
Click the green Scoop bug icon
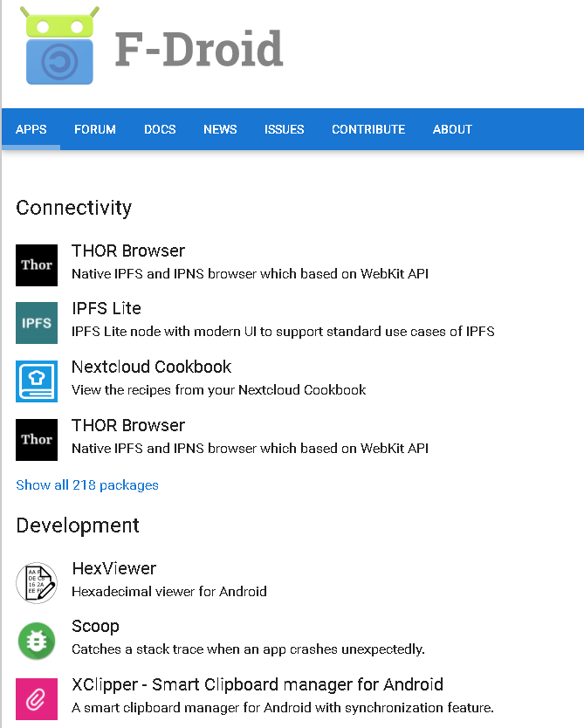tap(37, 641)
